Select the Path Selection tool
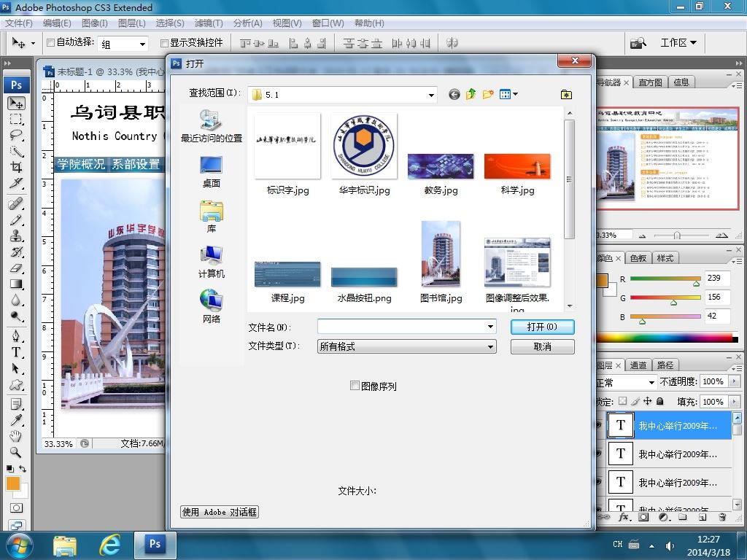Screen dimensions: 747x560 (x=17, y=368)
